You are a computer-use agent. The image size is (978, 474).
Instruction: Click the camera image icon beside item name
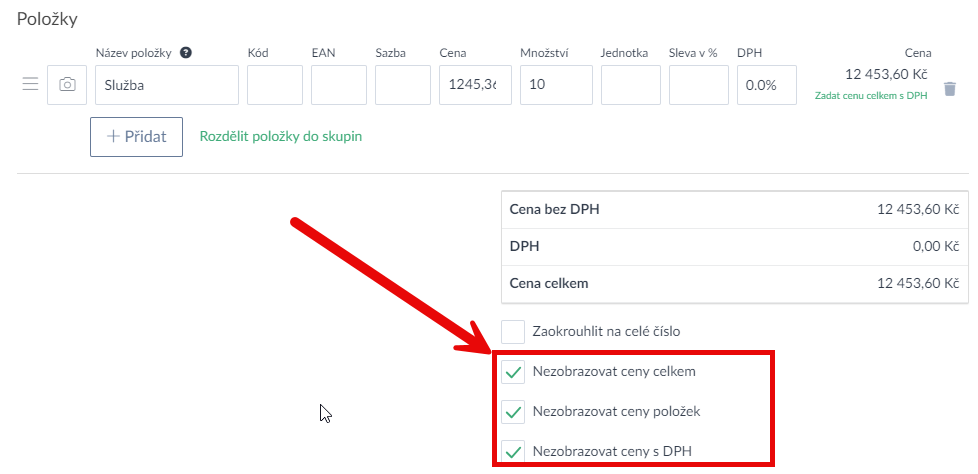click(67, 85)
